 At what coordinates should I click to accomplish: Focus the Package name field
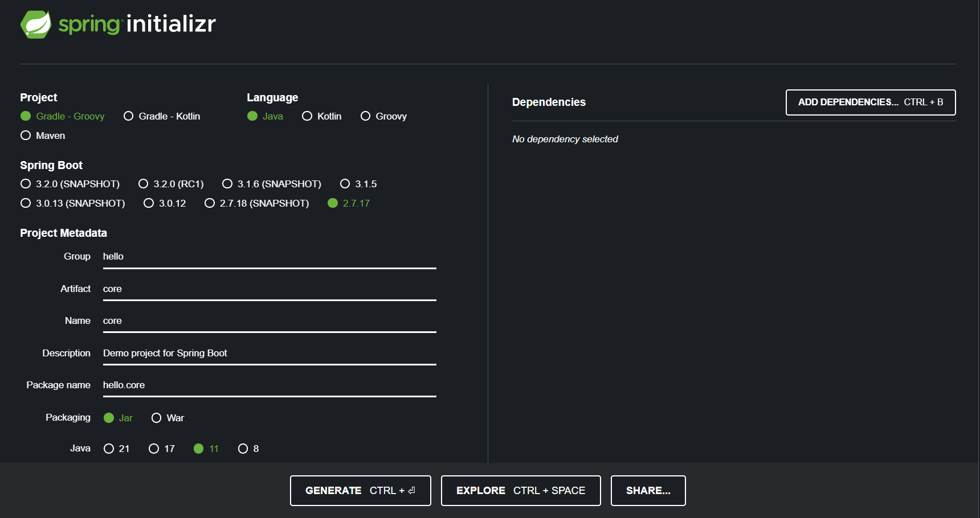pyautogui.click(x=269, y=385)
